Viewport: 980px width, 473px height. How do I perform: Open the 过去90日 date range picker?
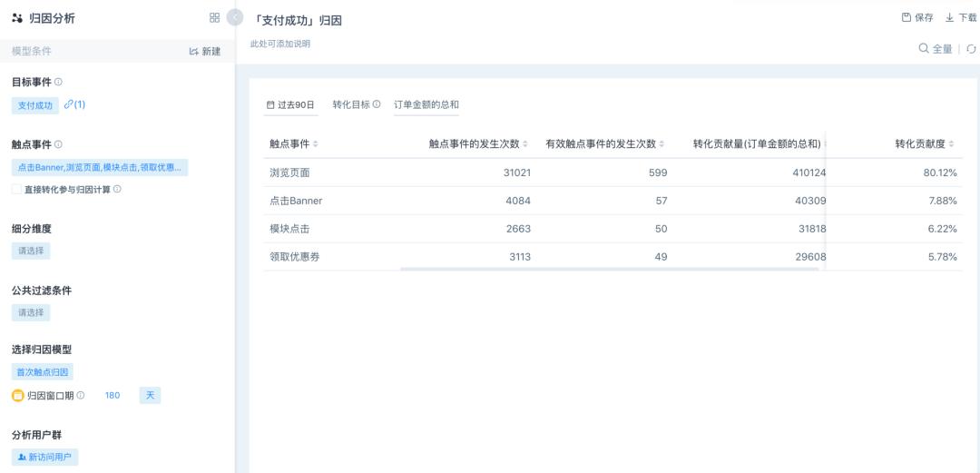pyautogui.click(x=290, y=105)
